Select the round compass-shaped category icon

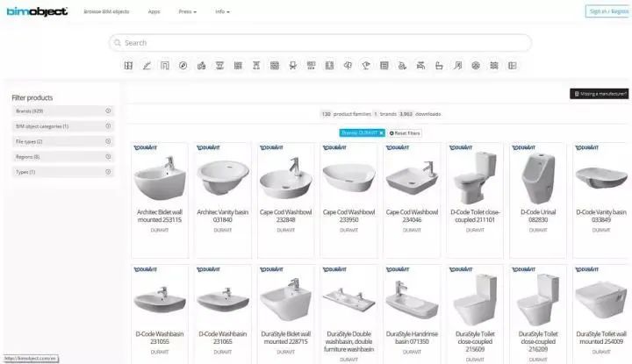click(183, 66)
